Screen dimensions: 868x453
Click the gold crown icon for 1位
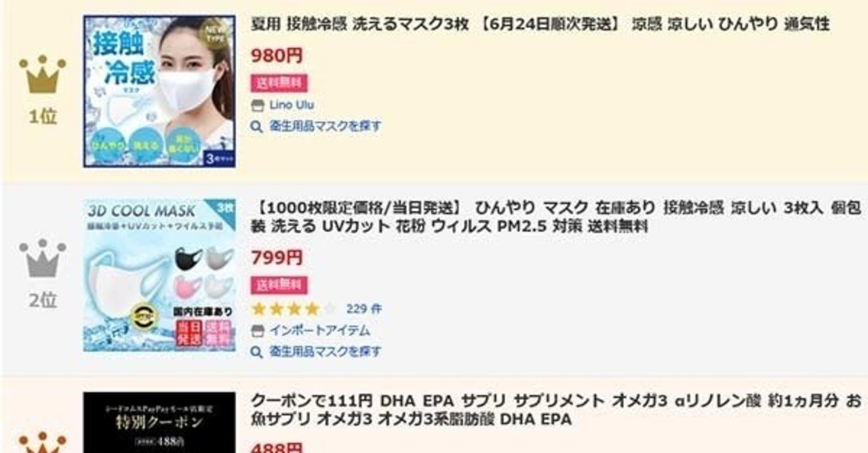click(43, 75)
